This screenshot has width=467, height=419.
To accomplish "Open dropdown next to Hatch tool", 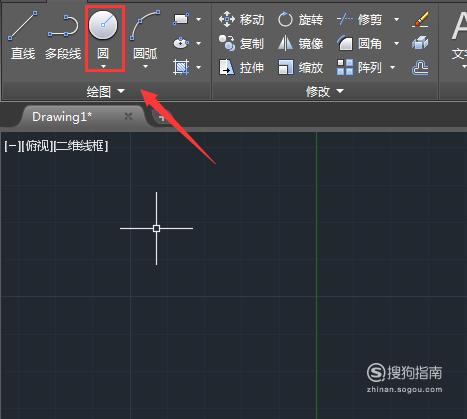I will point(199,67).
